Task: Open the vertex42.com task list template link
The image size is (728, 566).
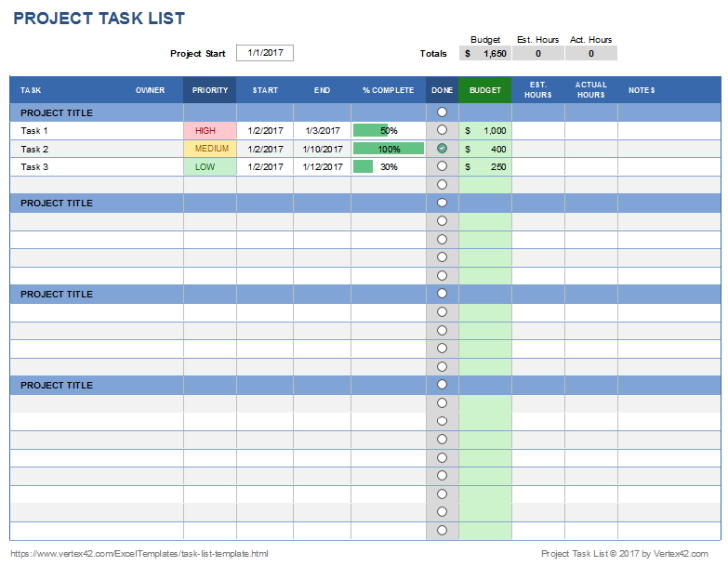Action: 139,554
